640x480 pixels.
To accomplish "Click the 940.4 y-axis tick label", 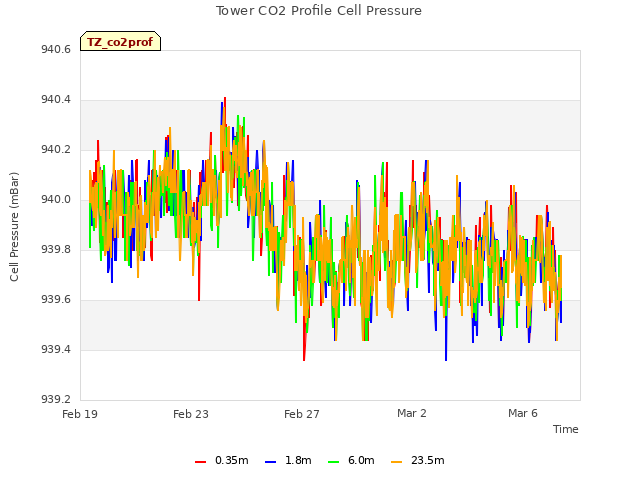I will point(56,100).
